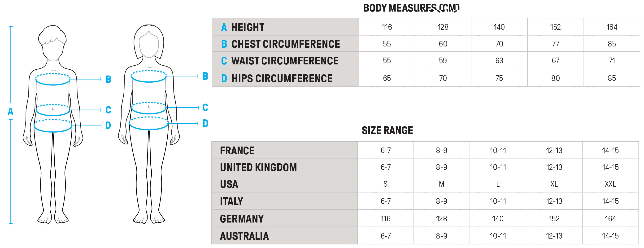The image size is (644, 248).
Task: Click chest circumference value 77
Action: tap(555, 44)
